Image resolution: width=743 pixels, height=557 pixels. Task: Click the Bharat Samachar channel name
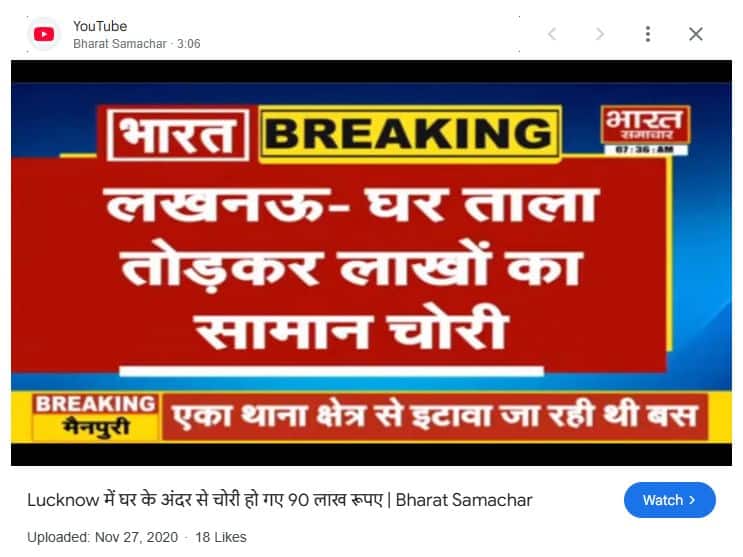coord(120,44)
